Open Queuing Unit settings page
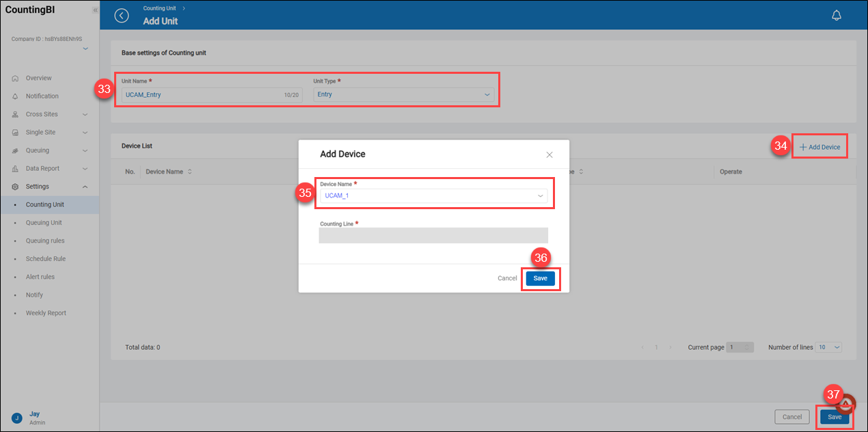The height and width of the screenshot is (432, 868). tap(44, 223)
